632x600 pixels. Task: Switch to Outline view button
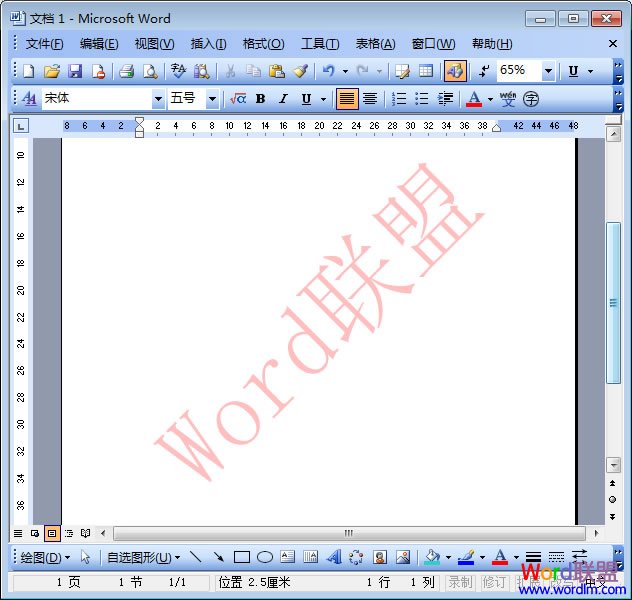pos(69,534)
